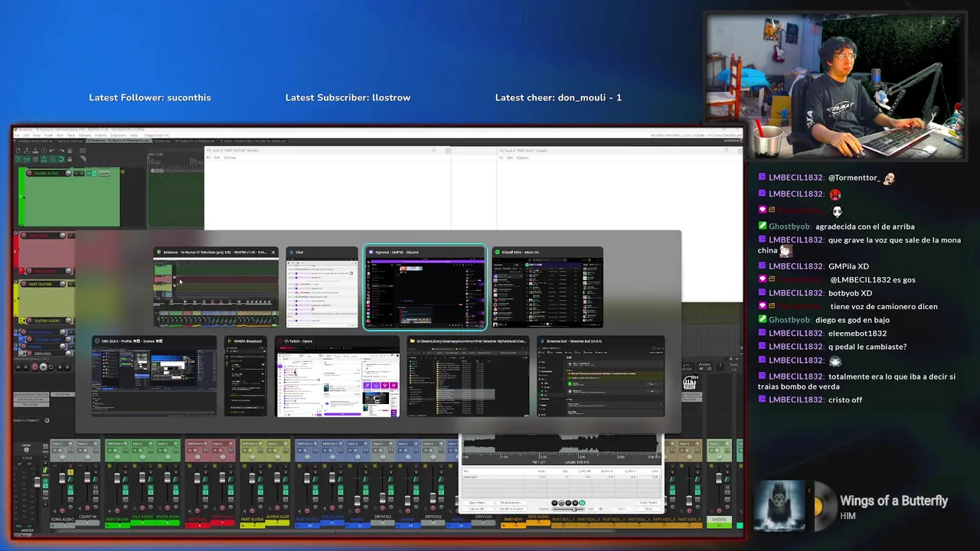Toggle Repeat in REAPER transport
Viewport: 980px width, 551px height.
point(51,367)
